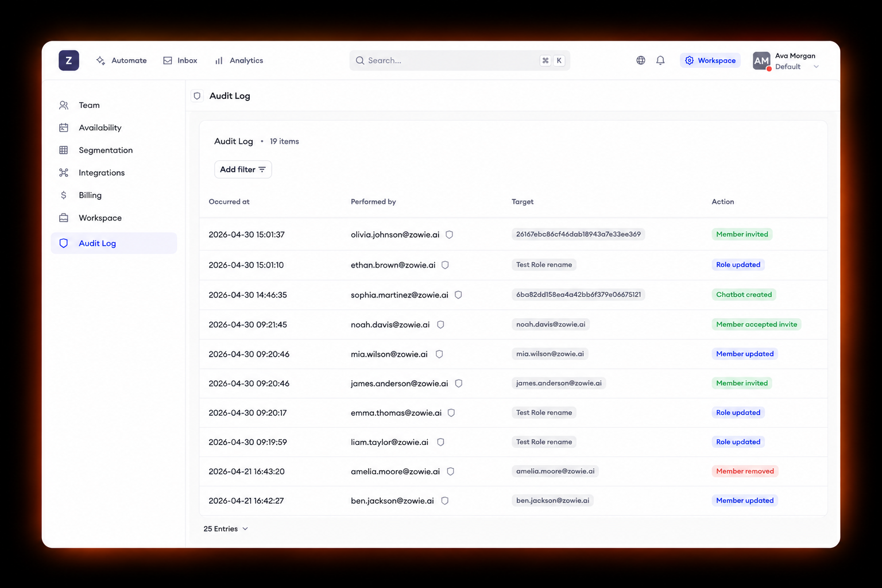The height and width of the screenshot is (588, 882).
Task: Click Chatbot created action badge
Action: tap(744, 295)
